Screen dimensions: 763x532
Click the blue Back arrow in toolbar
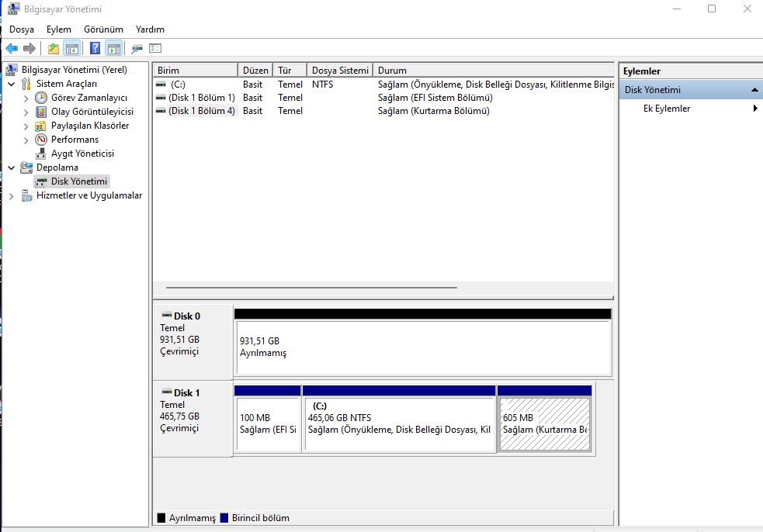(12, 49)
